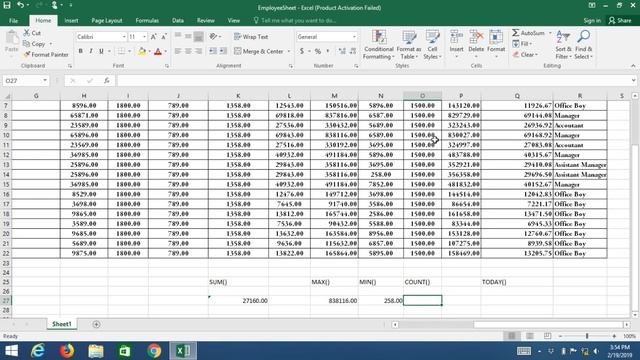
Task: Select the Sheet1 tab
Action: point(62,324)
